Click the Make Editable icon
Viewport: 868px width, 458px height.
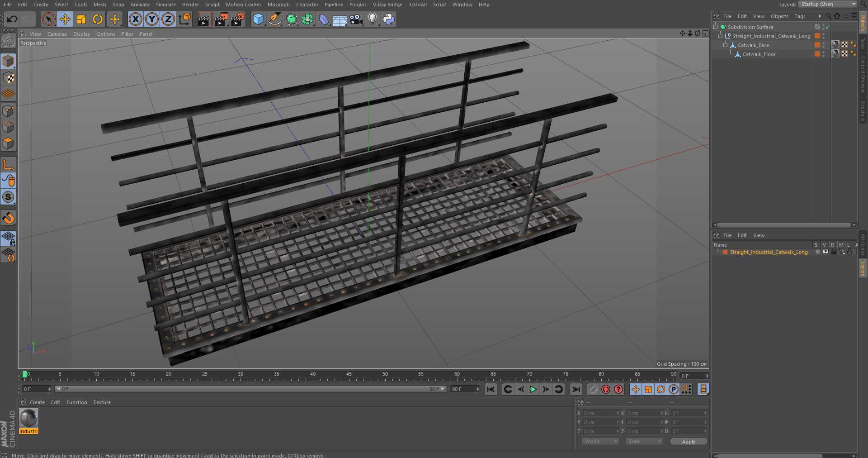click(8, 41)
